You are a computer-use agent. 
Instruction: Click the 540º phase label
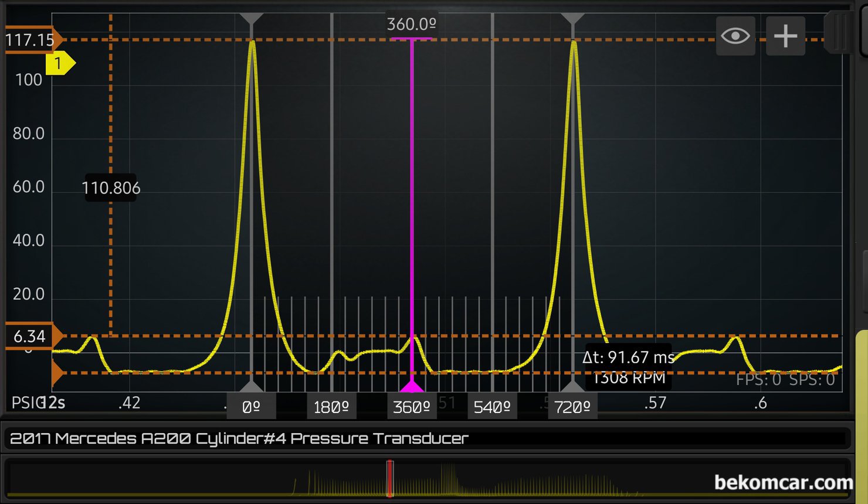pos(492,407)
